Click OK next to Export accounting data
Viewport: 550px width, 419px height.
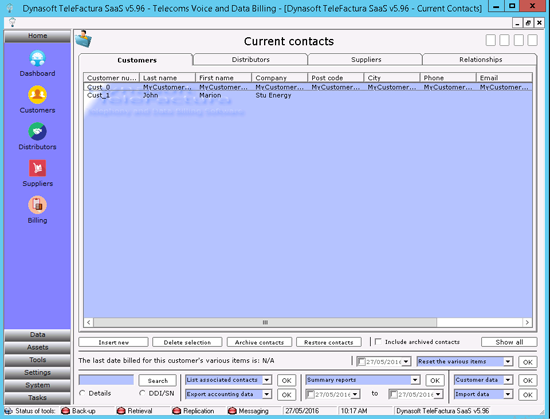(x=287, y=395)
